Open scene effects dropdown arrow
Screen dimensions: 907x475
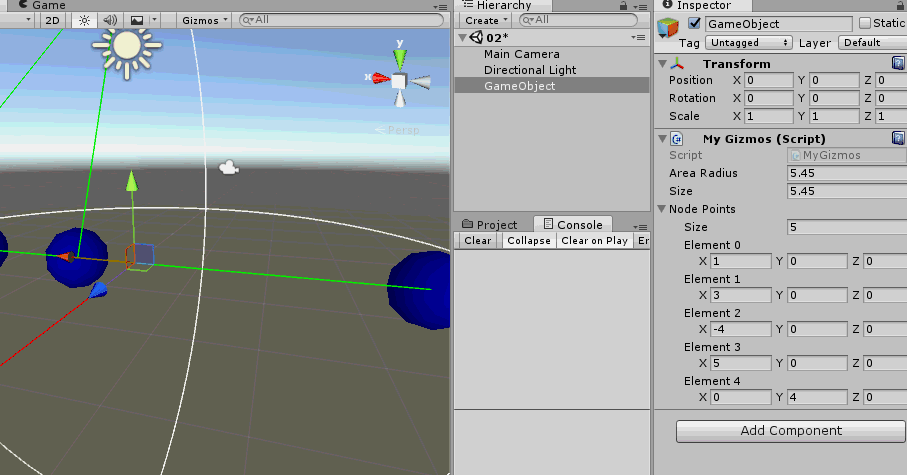click(x=154, y=20)
